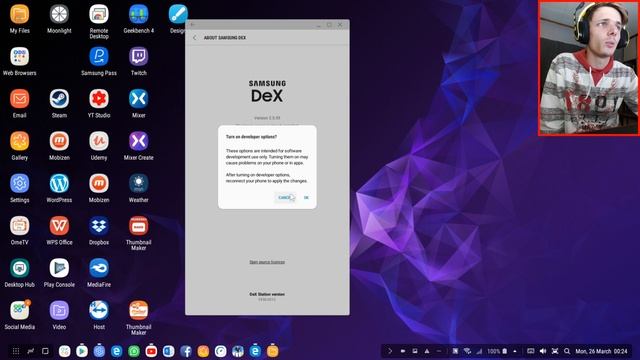640x360 pixels.
Task: Open the My Files app
Action: point(20,15)
